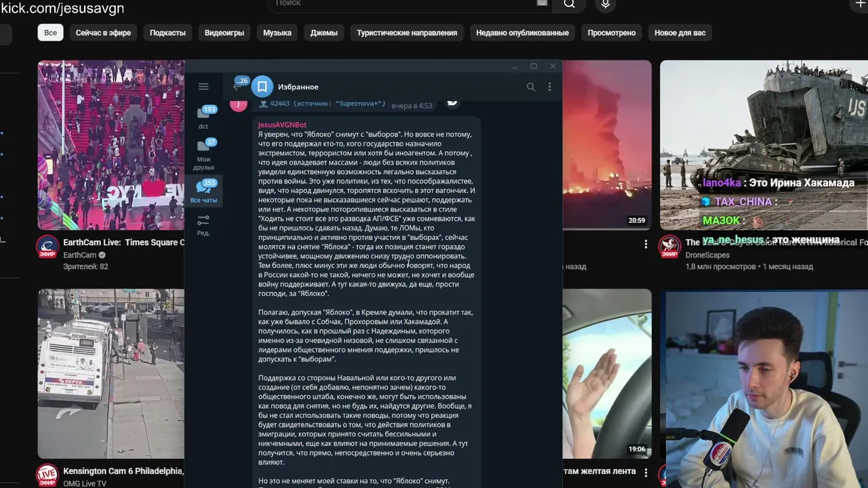Viewport: 868px width, 488px height.
Task: Open the OMG Live TV channel avatar
Action: point(47,475)
